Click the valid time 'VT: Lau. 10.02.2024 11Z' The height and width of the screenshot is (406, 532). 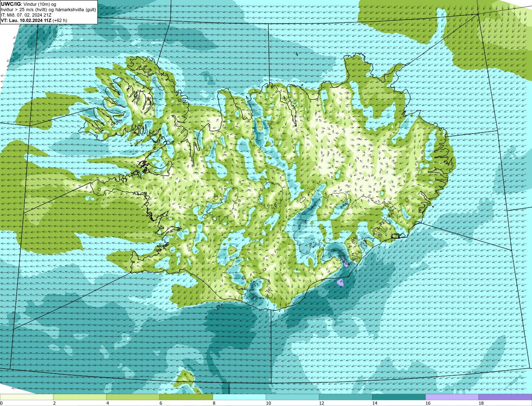[x=26, y=20]
